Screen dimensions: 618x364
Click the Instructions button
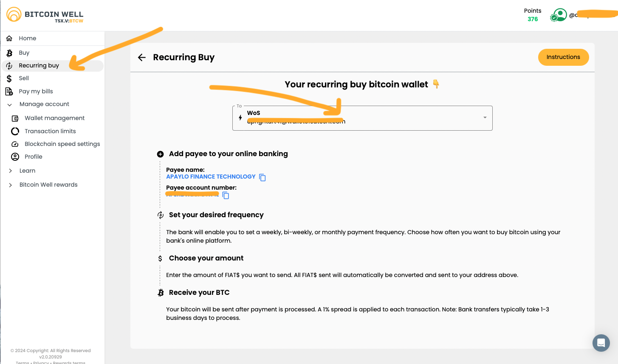(563, 57)
